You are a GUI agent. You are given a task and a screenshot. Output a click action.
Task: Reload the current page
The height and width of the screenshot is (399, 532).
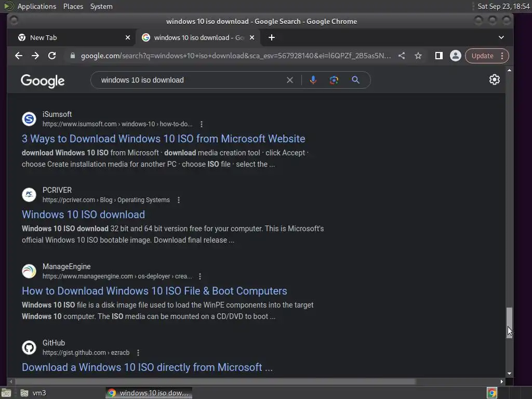tap(52, 56)
